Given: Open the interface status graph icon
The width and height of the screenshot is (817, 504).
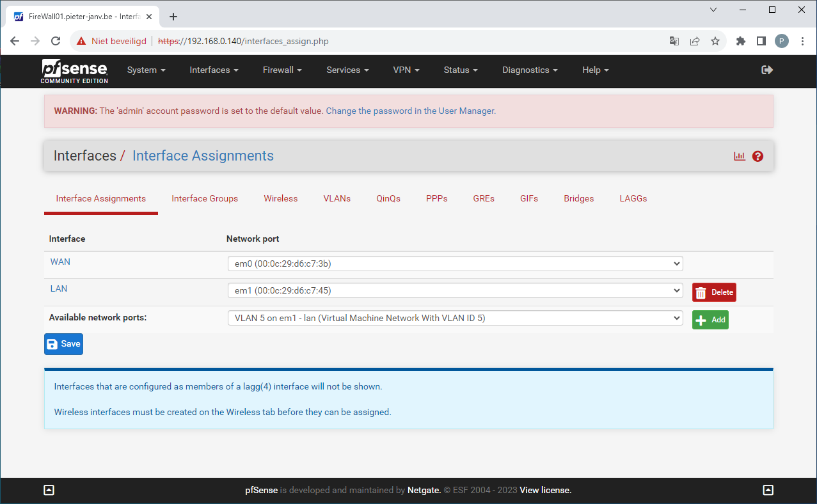Looking at the screenshot, I should (740, 156).
